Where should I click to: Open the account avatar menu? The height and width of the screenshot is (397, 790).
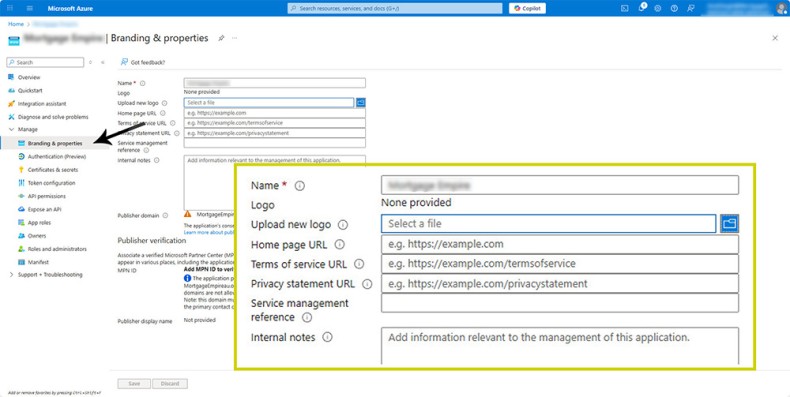click(x=781, y=8)
